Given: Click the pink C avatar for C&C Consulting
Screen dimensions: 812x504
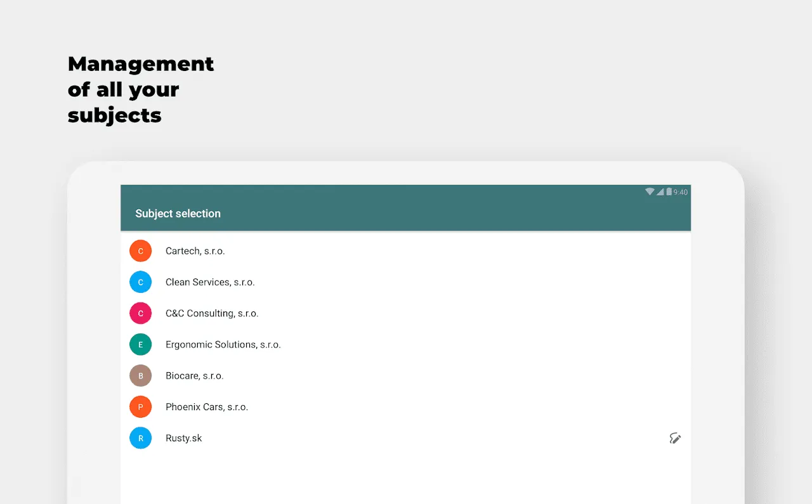Looking at the screenshot, I should click(141, 313).
